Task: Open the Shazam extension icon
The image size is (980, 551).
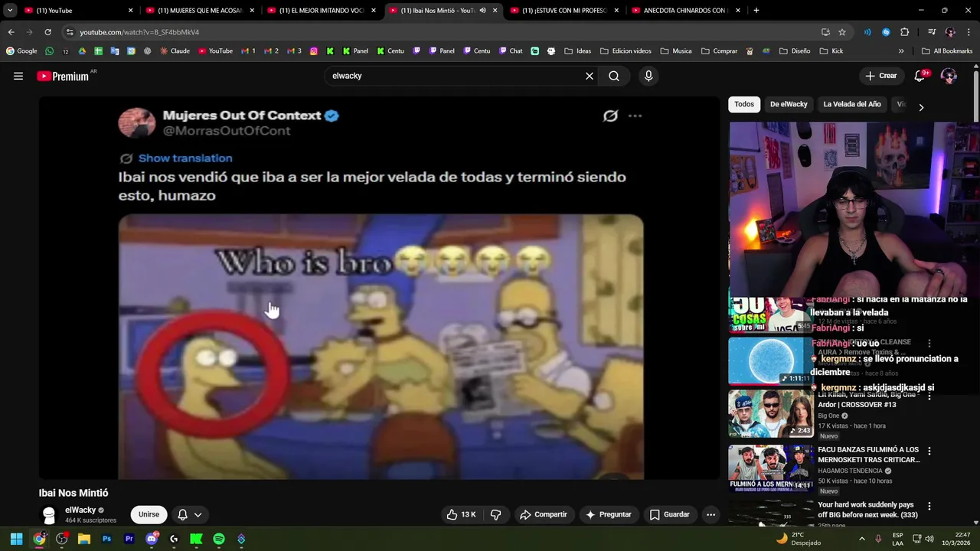Action: click(x=886, y=32)
